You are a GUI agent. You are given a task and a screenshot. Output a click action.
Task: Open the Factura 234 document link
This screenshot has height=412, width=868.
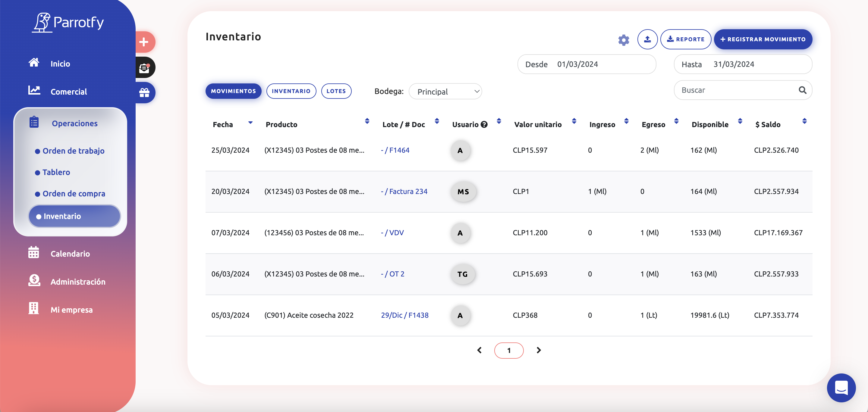click(x=404, y=192)
